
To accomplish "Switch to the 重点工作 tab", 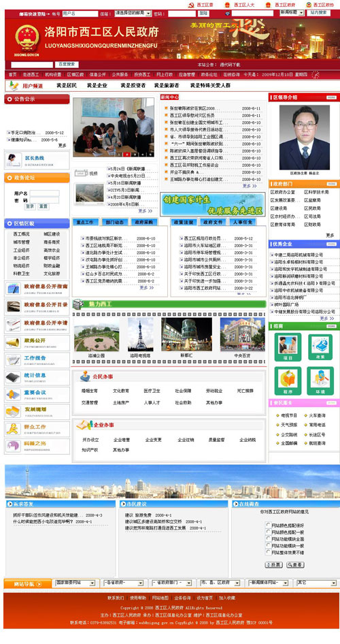I will (86, 222).
